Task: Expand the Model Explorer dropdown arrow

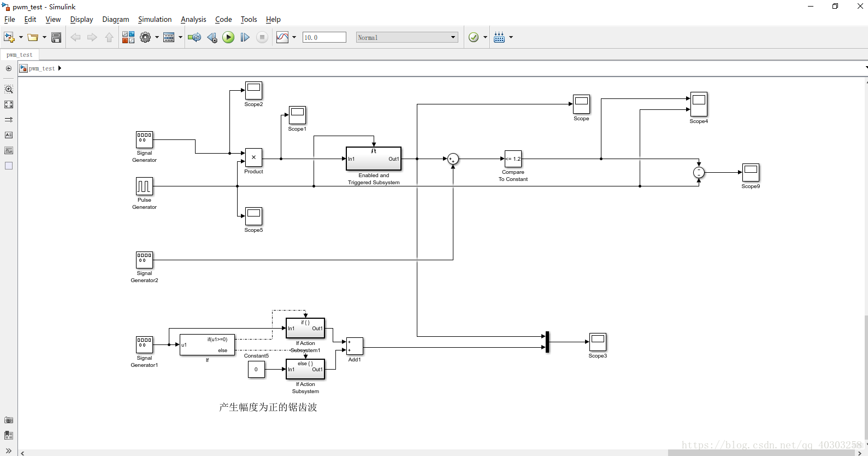Action: (180, 37)
